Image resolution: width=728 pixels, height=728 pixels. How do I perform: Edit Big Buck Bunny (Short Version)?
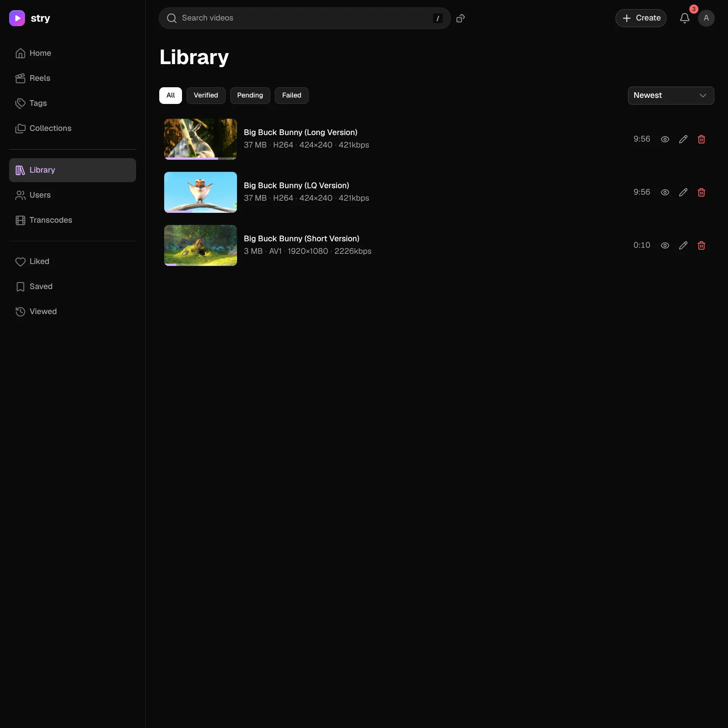(x=683, y=245)
